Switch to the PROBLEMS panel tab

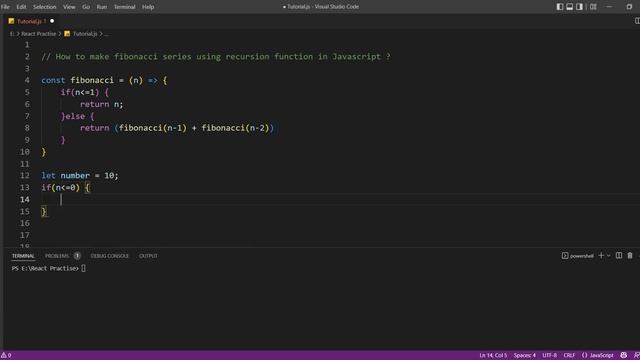(x=57, y=256)
